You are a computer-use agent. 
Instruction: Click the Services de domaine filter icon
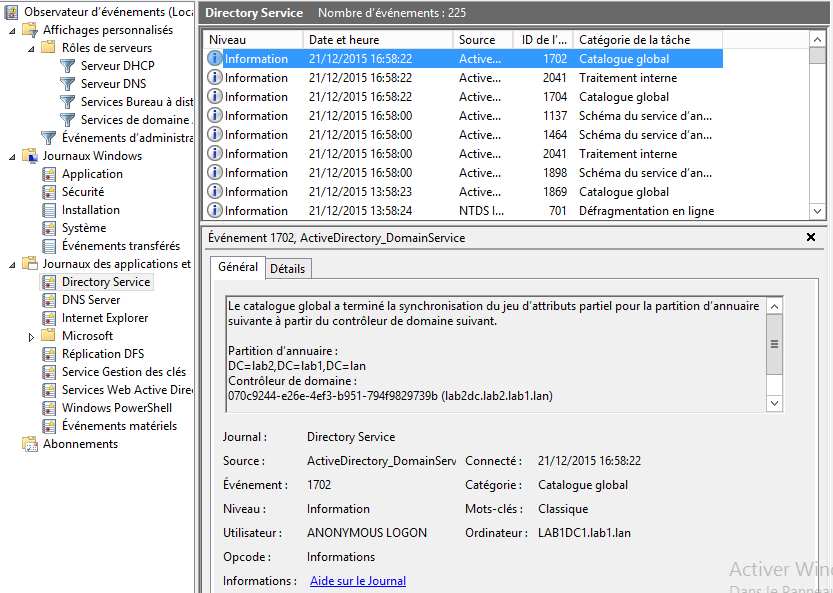(67, 120)
